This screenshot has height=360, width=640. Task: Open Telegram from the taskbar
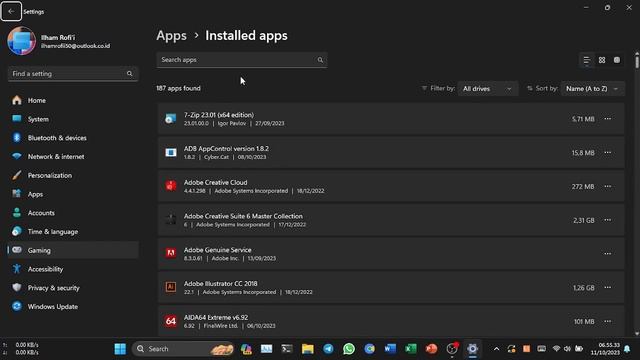(328, 349)
